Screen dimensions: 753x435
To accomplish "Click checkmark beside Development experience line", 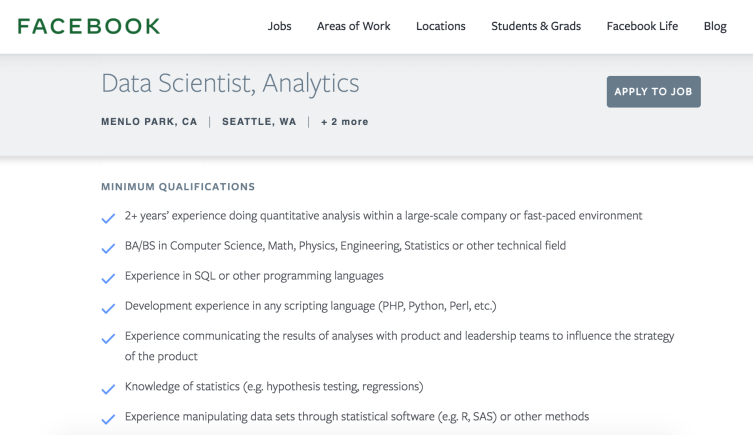I will [108, 308].
